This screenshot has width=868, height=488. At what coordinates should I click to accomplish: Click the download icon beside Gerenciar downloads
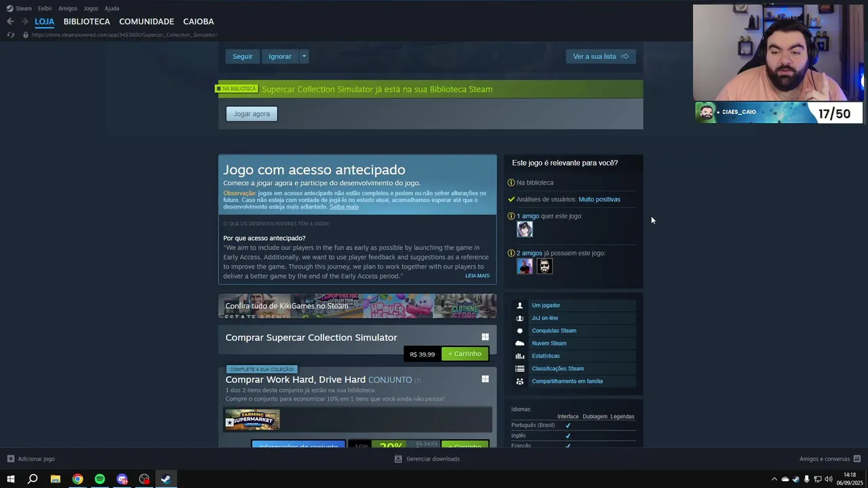pyautogui.click(x=398, y=459)
